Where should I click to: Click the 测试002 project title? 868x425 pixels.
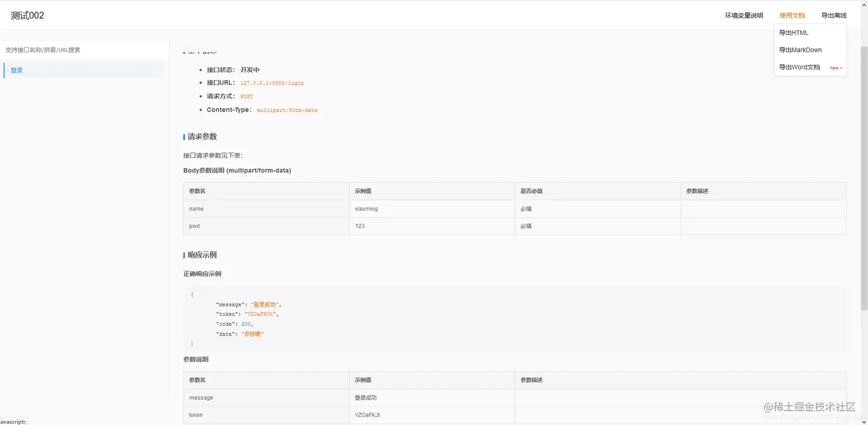coord(28,15)
